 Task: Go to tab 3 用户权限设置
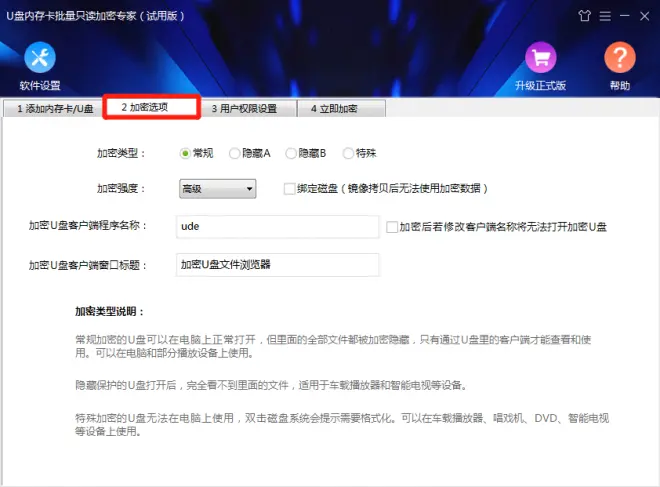pos(248,109)
